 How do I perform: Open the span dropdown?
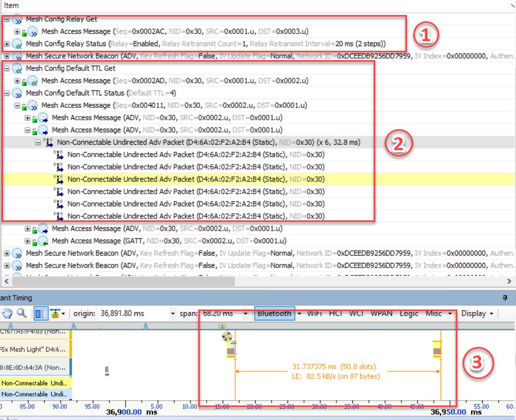(x=245, y=314)
